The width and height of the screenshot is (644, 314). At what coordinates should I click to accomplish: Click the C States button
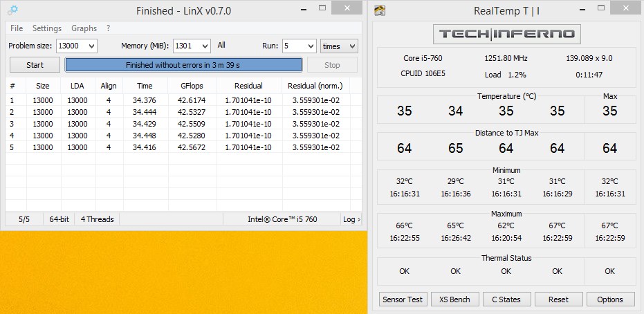[x=506, y=299]
